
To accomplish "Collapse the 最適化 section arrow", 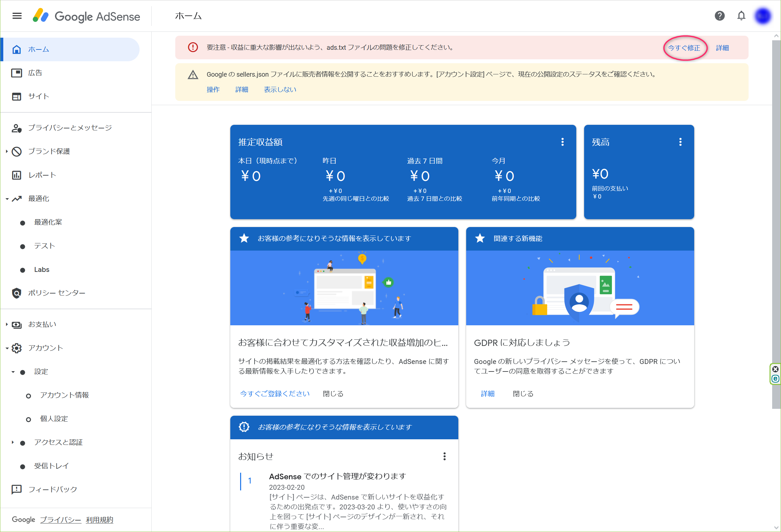I will [7, 199].
